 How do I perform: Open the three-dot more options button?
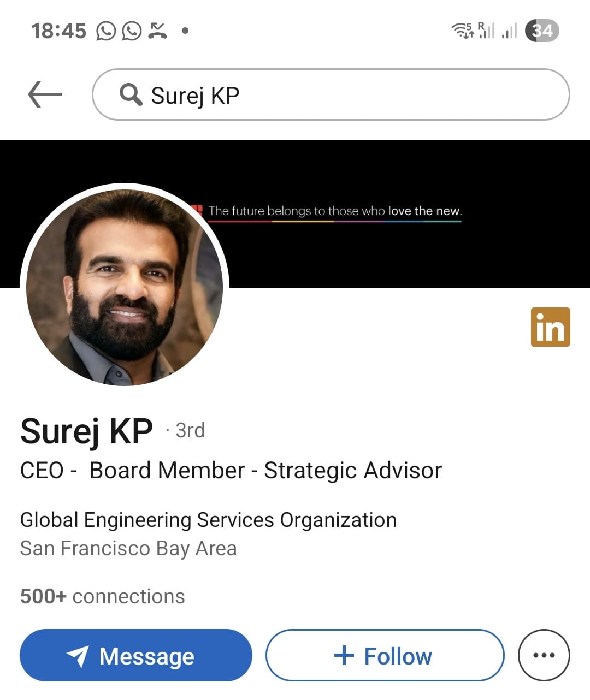(544, 655)
